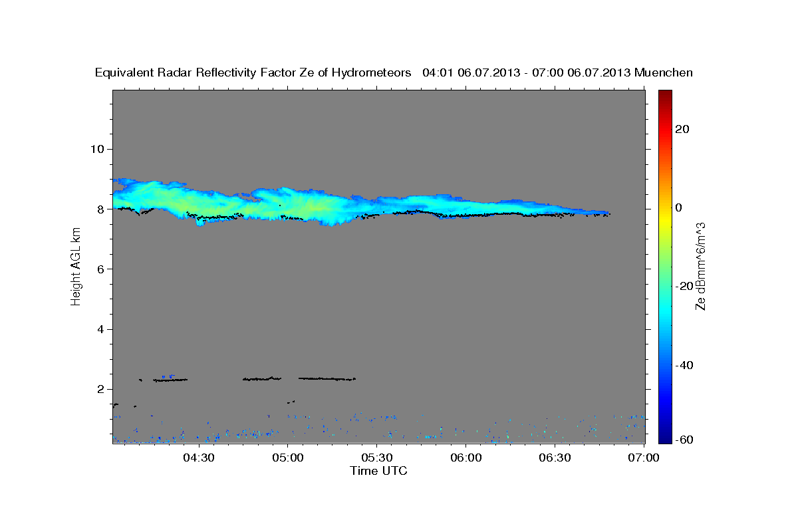Click the colorbar '0' label
The width and height of the screenshot is (798, 532).
point(680,207)
